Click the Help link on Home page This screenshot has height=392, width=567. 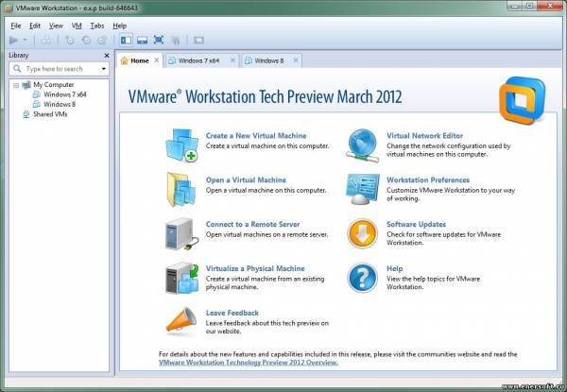point(394,269)
